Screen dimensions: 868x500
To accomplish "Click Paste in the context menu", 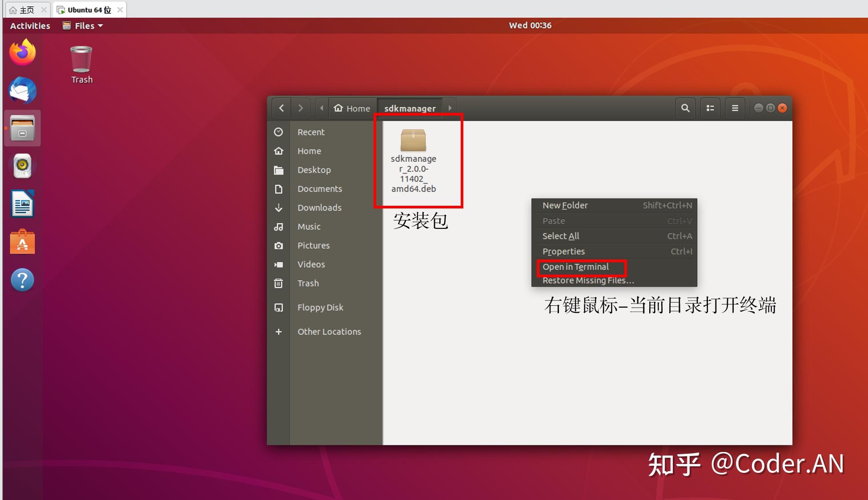I will pos(614,221).
